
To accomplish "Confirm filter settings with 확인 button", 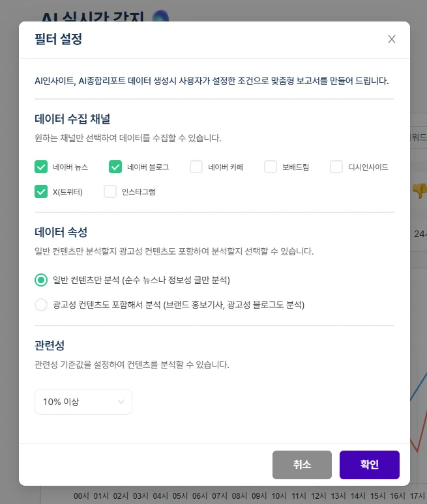I will 369,464.
